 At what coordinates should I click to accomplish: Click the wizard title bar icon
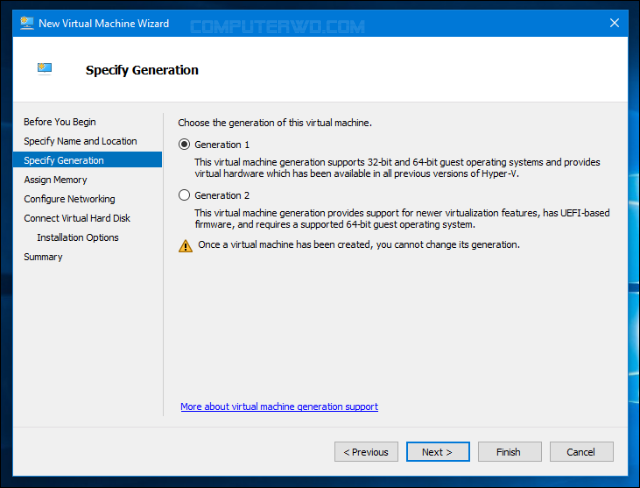tap(27, 23)
